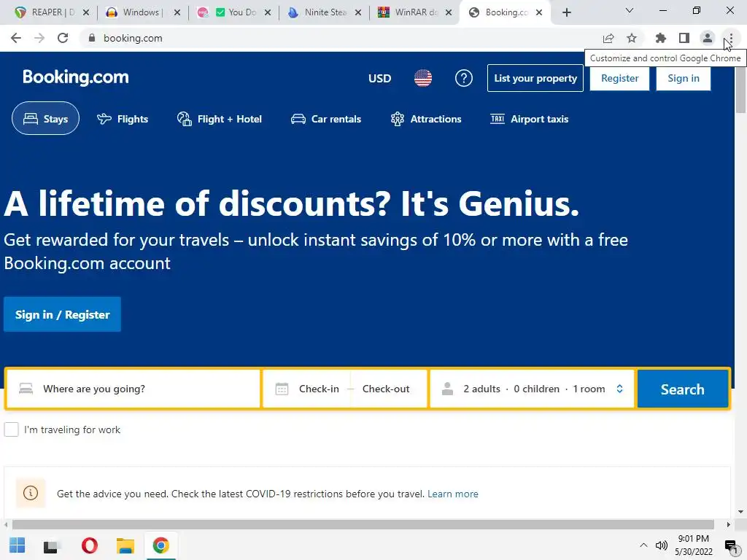Close the WinRAR browser tab

point(449,13)
